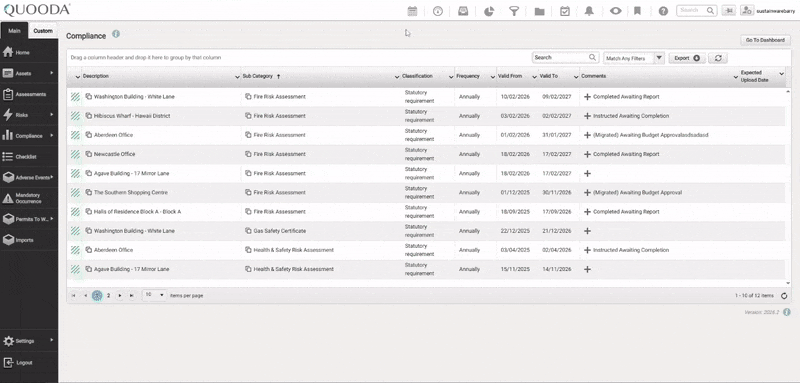Click the comment (Migrated) Awaiting Budget Approvalasdsadasd

(x=651, y=135)
